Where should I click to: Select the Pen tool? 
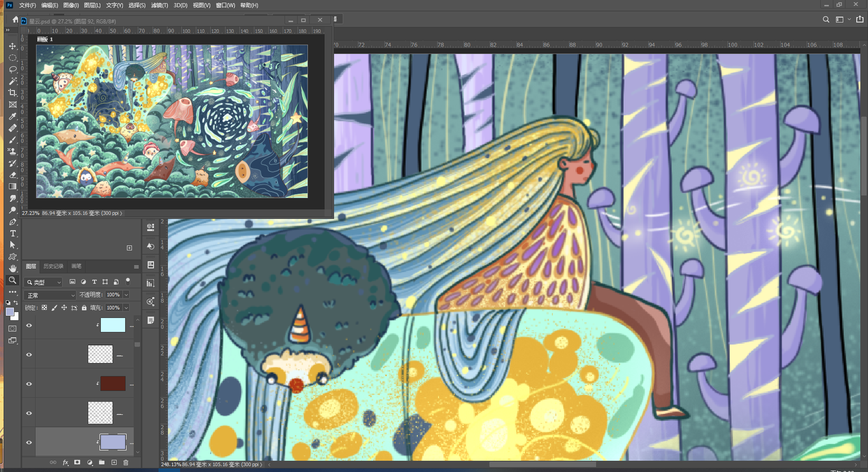[13, 222]
